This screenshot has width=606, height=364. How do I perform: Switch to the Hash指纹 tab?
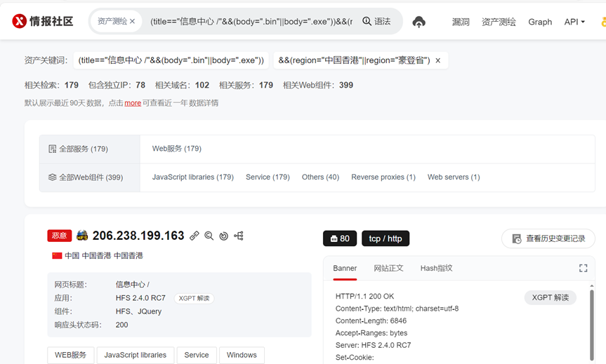coord(436,269)
